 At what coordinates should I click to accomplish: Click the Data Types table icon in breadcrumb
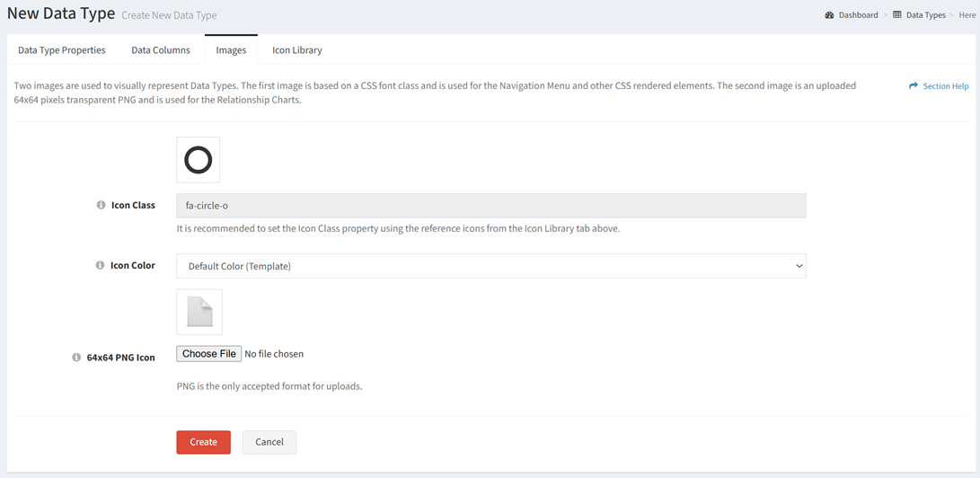pos(896,15)
